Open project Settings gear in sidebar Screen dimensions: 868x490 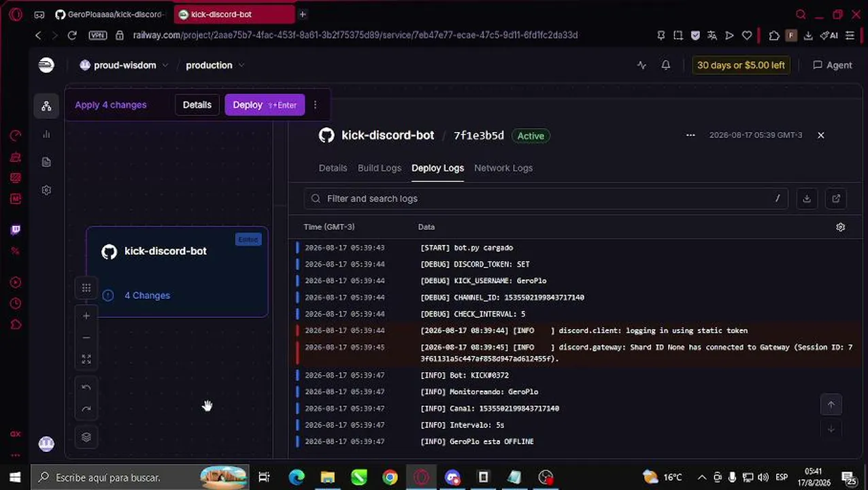coord(46,190)
